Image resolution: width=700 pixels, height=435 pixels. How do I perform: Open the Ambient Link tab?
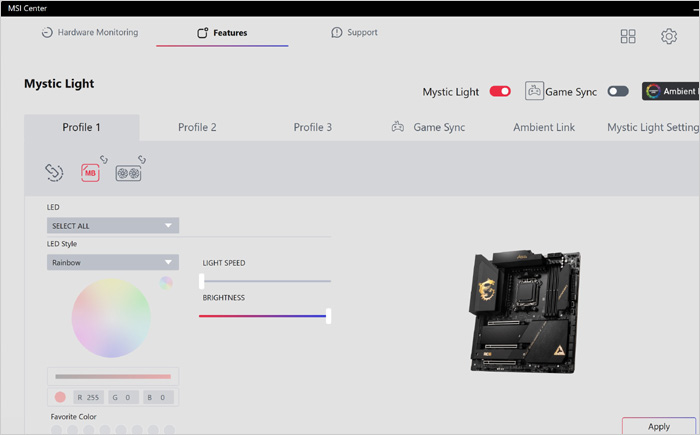(544, 127)
